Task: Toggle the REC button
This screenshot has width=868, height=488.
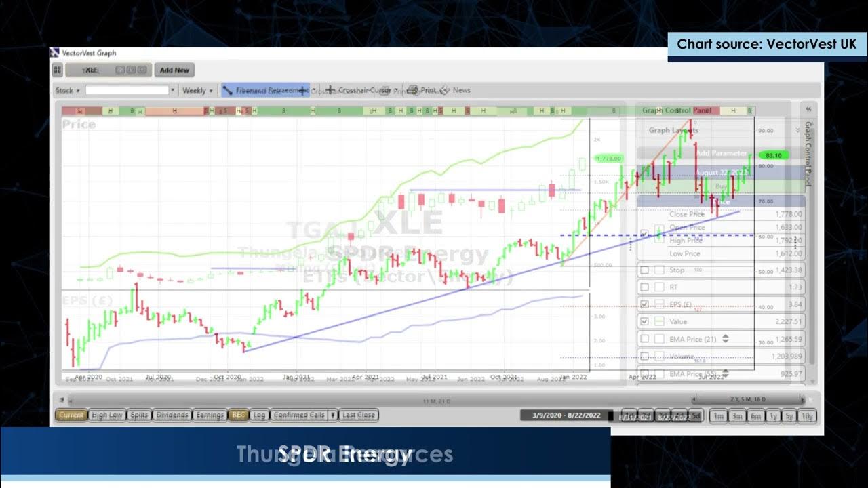Action: click(x=238, y=415)
